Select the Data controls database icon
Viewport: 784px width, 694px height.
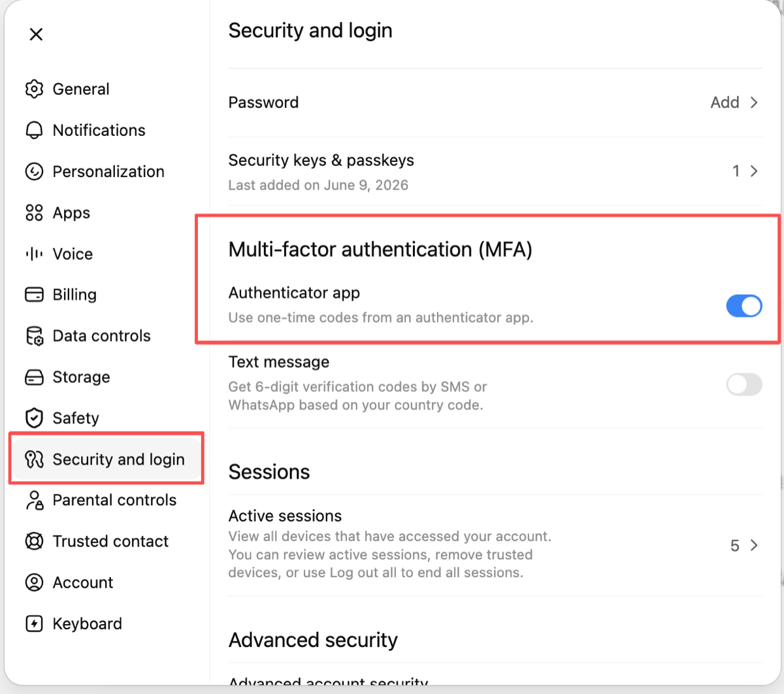point(34,336)
